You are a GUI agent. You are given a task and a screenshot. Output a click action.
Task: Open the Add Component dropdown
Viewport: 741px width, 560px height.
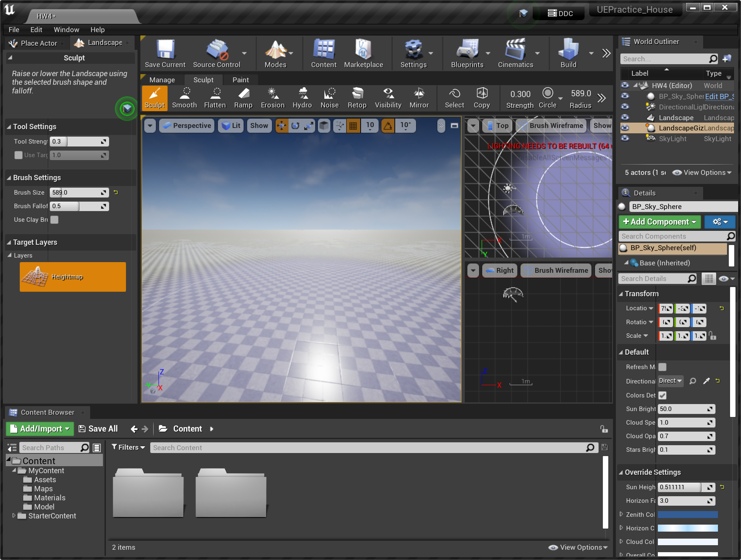(660, 222)
